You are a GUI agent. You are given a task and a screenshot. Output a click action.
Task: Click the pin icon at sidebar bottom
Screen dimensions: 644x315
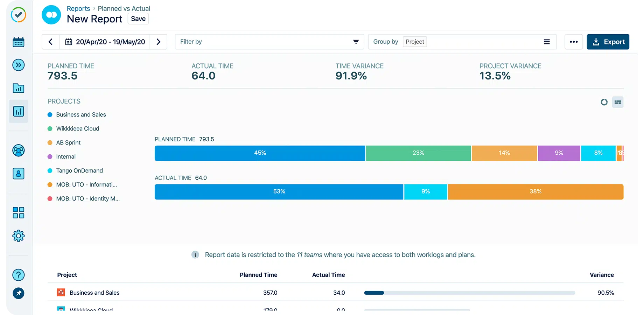point(18,293)
